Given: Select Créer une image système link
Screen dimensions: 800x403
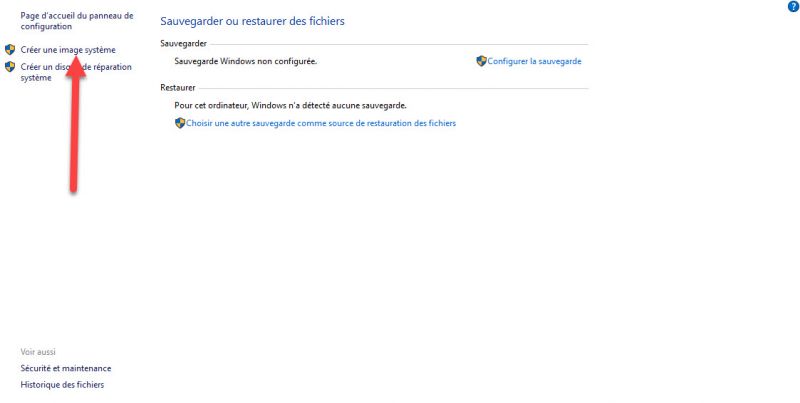Looking at the screenshot, I should 68,50.
